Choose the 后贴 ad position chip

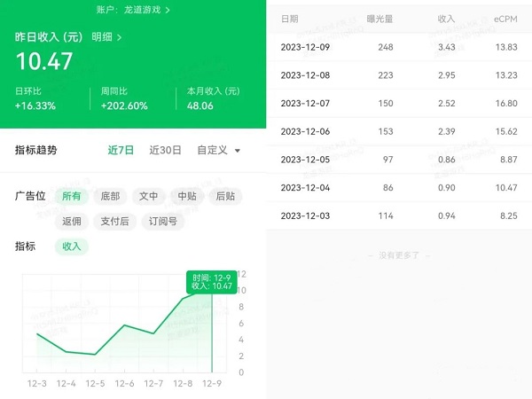point(225,196)
